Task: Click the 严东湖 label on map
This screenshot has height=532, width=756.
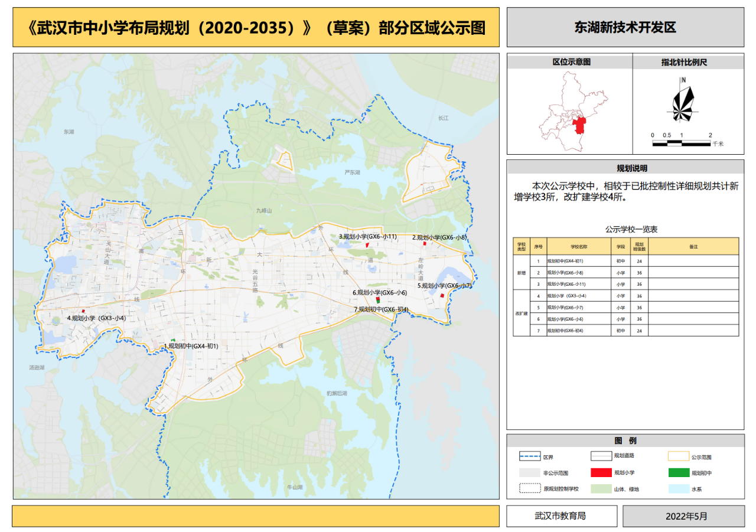Action: (353, 172)
